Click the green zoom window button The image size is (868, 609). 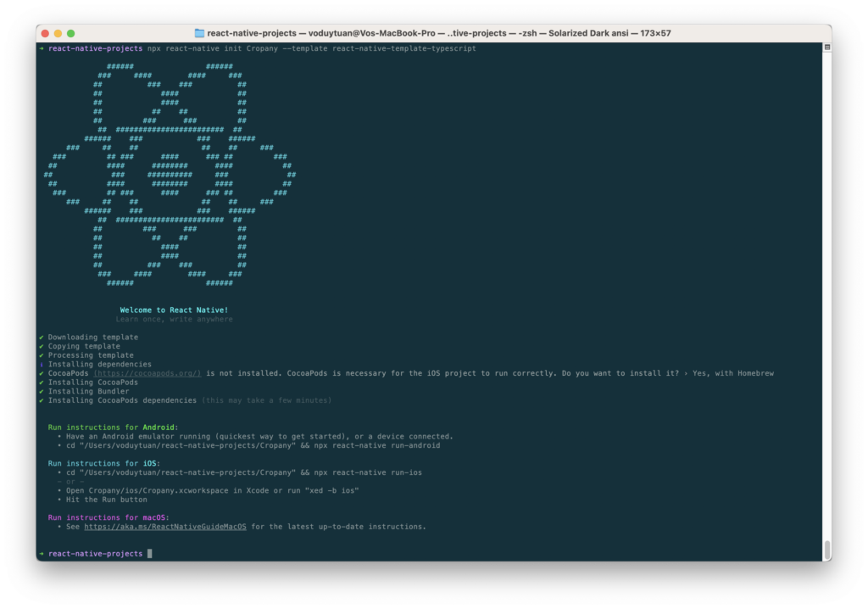click(71, 33)
